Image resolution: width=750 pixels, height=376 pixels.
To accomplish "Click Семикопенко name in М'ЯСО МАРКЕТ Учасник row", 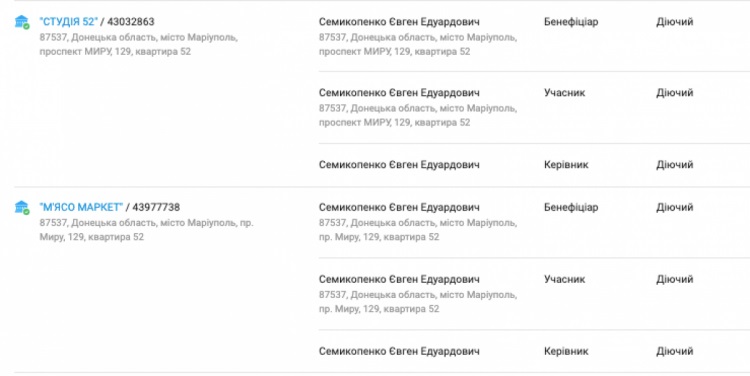I will [x=399, y=279].
